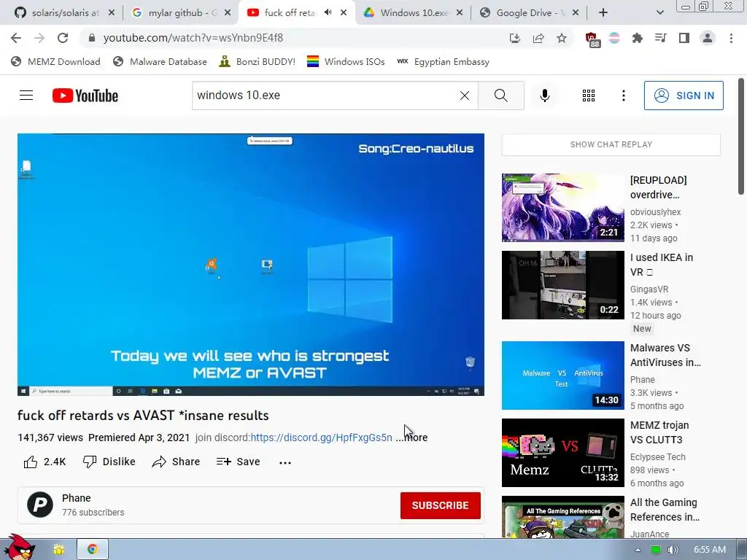The width and height of the screenshot is (747, 560).
Task: Save the video to a playlist
Action: pyautogui.click(x=239, y=462)
